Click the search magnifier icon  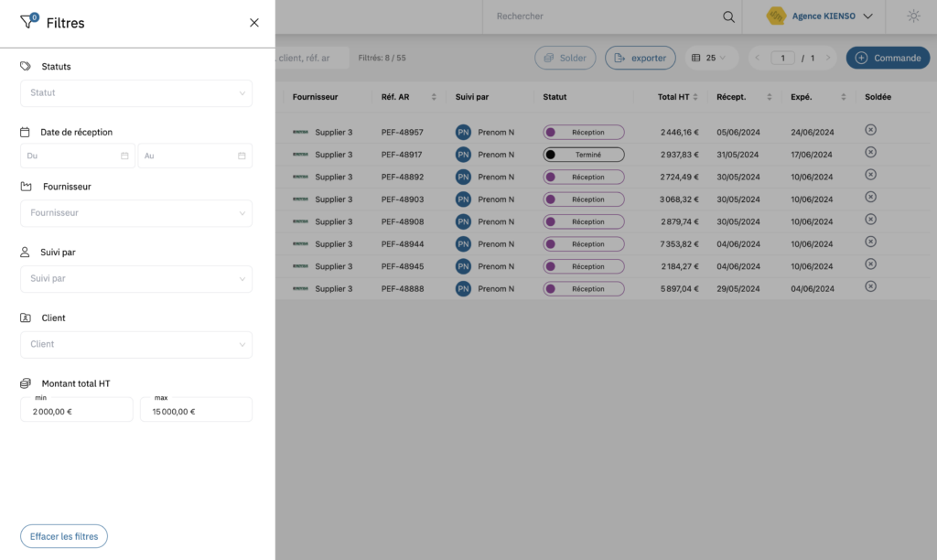click(x=728, y=16)
